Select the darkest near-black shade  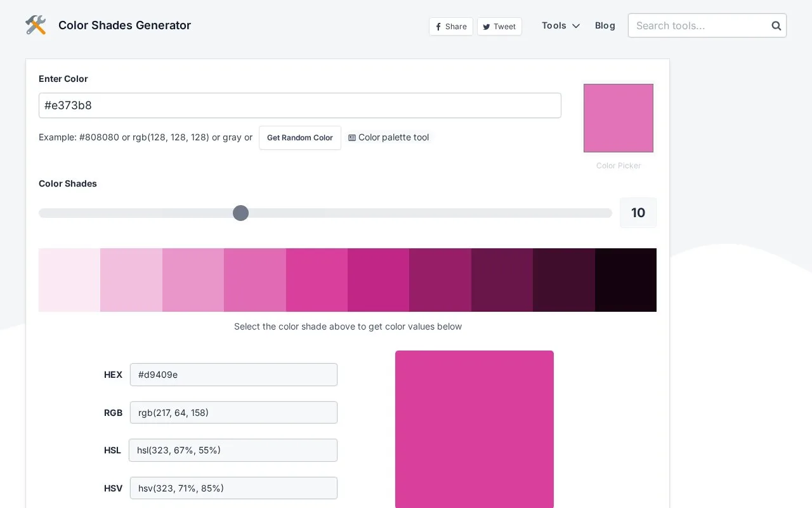625,280
